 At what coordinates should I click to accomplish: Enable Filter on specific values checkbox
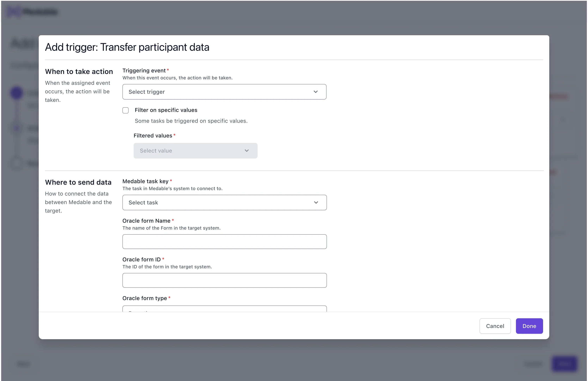point(126,110)
